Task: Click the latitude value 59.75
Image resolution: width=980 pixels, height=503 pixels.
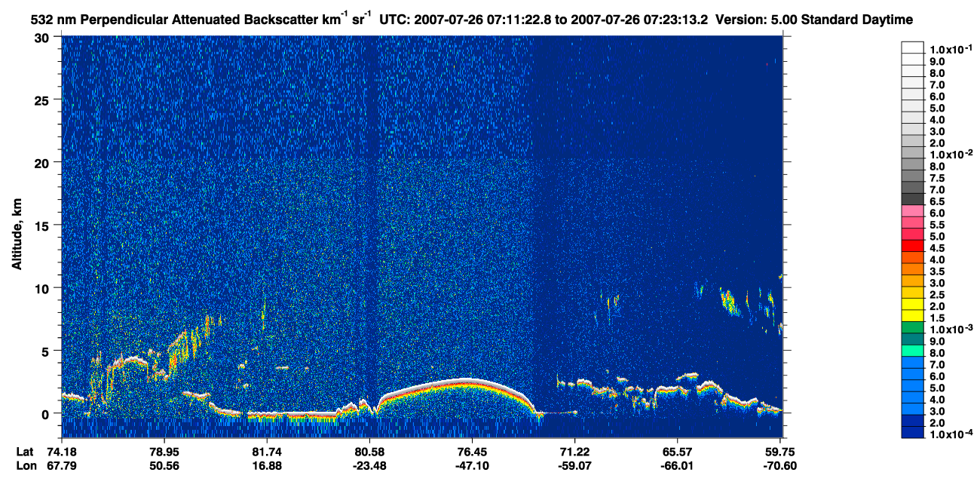Action: point(779,451)
